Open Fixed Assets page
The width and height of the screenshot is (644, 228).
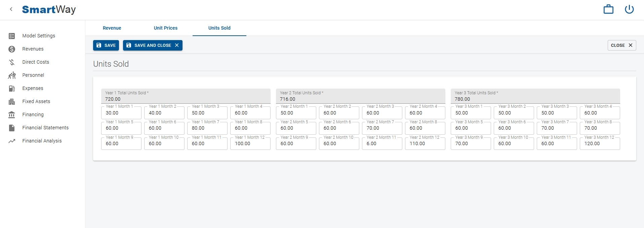coord(36,101)
